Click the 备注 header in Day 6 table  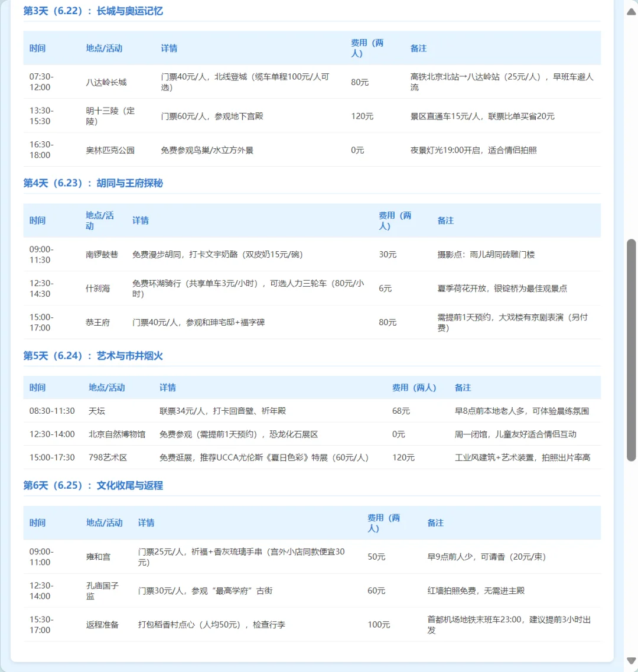tap(435, 522)
